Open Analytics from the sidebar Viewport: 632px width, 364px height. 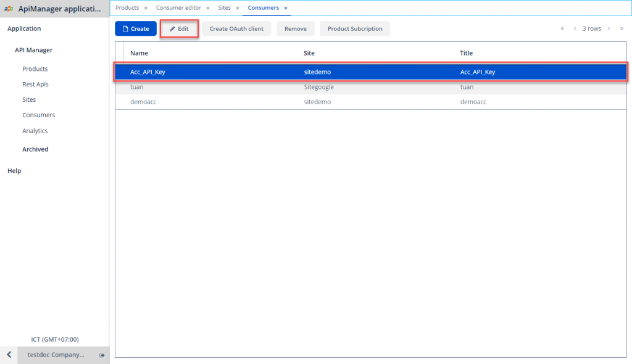[35, 130]
